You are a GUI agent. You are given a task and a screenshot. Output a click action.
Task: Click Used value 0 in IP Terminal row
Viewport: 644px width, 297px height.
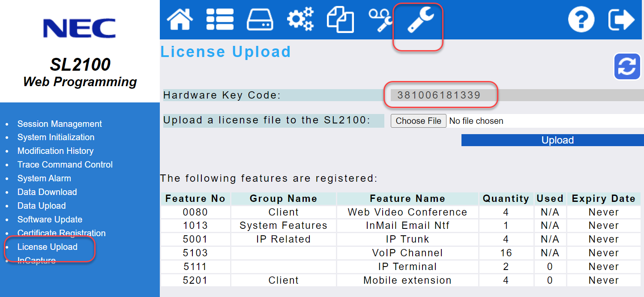550,267
